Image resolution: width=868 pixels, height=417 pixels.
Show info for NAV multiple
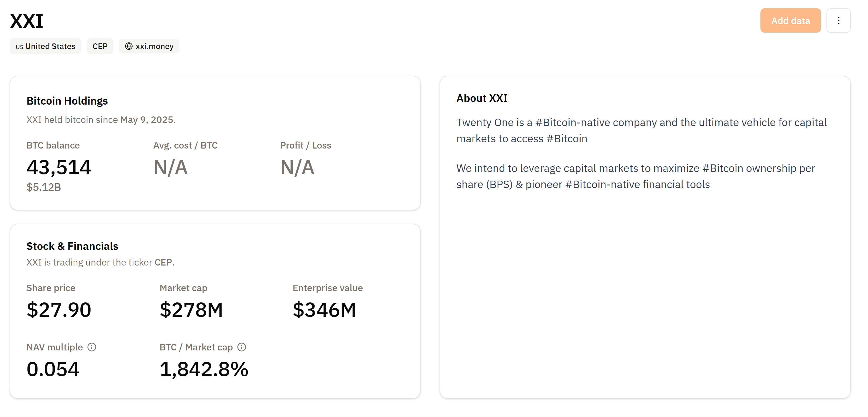(92, 347)
